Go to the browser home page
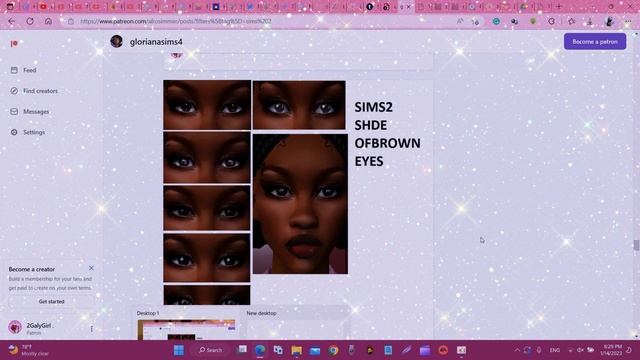This screenshot has width=640, height=360. (48, 21)
